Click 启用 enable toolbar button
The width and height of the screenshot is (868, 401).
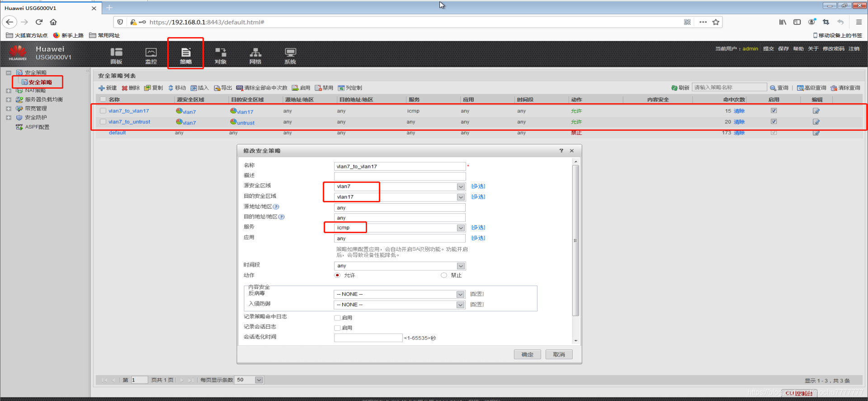point(301,88)
